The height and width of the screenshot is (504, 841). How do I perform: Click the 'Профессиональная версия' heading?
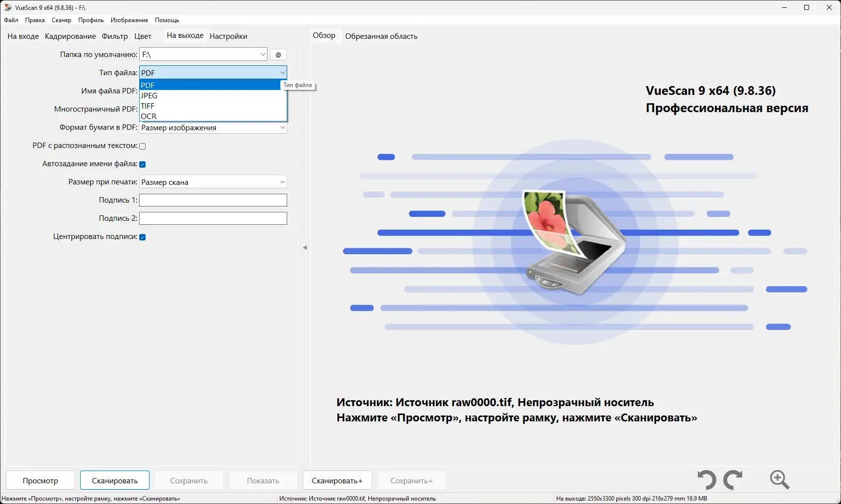point(727,108)
